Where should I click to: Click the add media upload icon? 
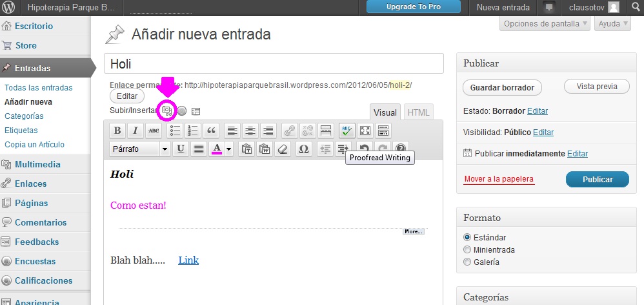tap(167, 110)
